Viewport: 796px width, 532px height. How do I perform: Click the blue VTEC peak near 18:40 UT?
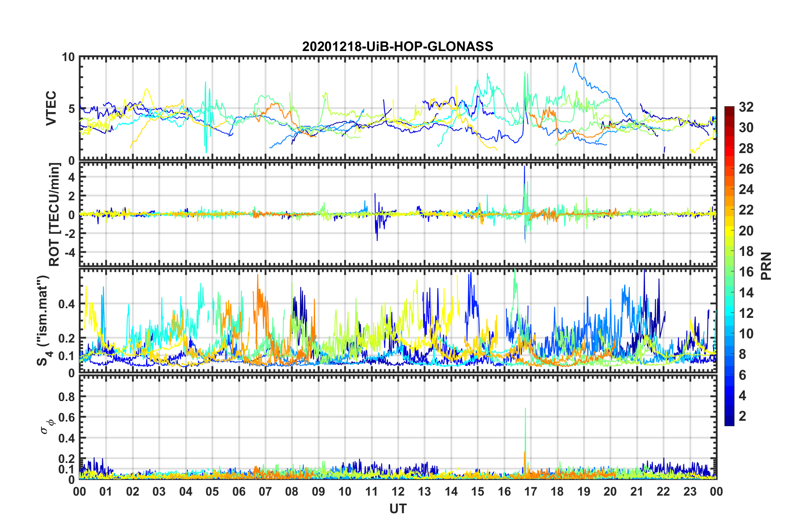(x=576, y=64)
